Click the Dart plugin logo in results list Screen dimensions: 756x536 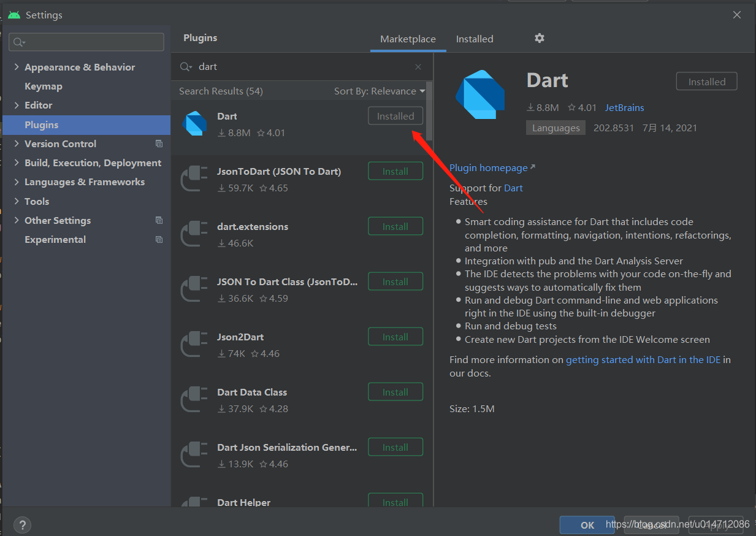click(194, 123)
